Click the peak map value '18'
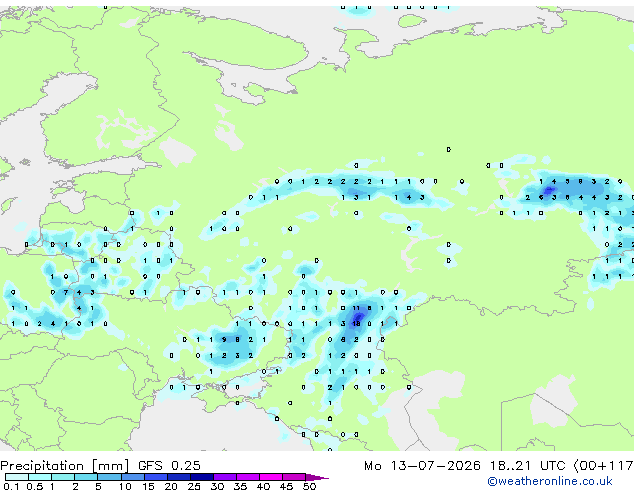The width and height of the screenshot is (634, 490). click(356, 324)
